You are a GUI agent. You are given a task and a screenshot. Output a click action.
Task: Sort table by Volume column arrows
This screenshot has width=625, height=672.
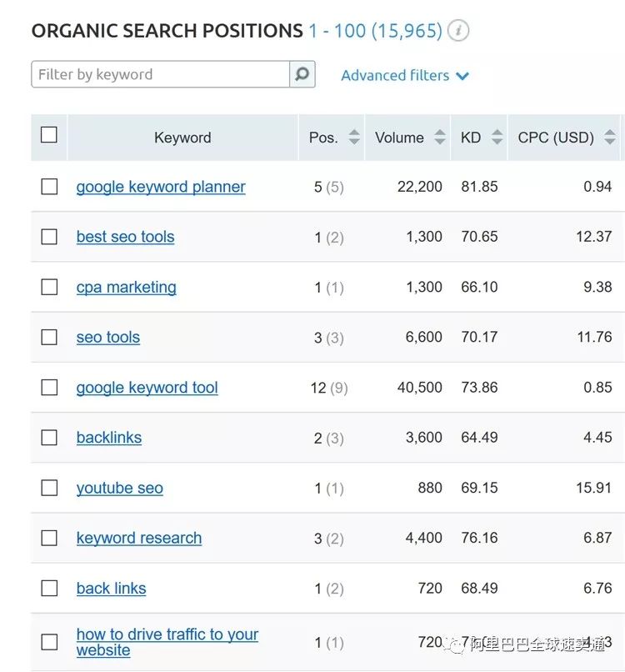point(440,138)
